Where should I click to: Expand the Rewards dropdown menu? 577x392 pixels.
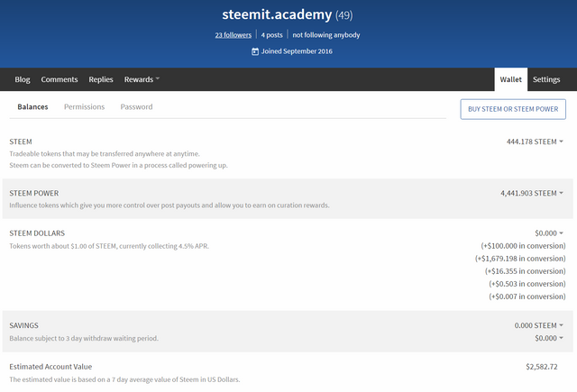click(142, 79)
